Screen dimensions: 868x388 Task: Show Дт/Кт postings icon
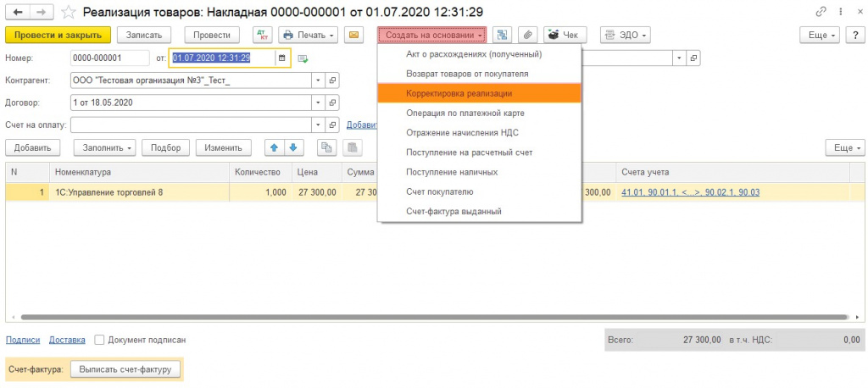coord(263,35)
